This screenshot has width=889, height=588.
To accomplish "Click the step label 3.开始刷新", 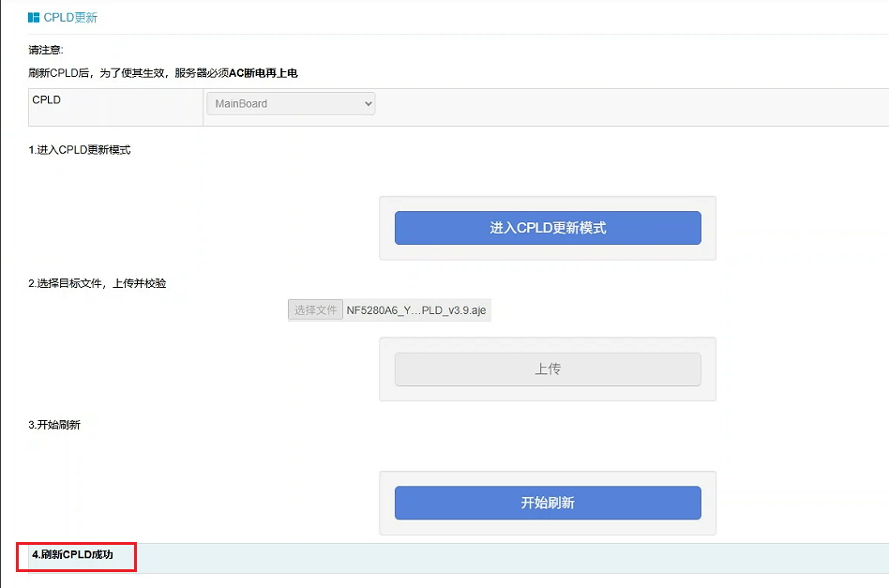I will pos(54,425).
